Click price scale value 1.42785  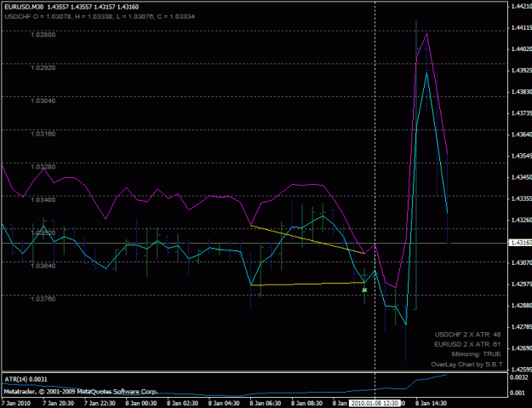(522, 327)
